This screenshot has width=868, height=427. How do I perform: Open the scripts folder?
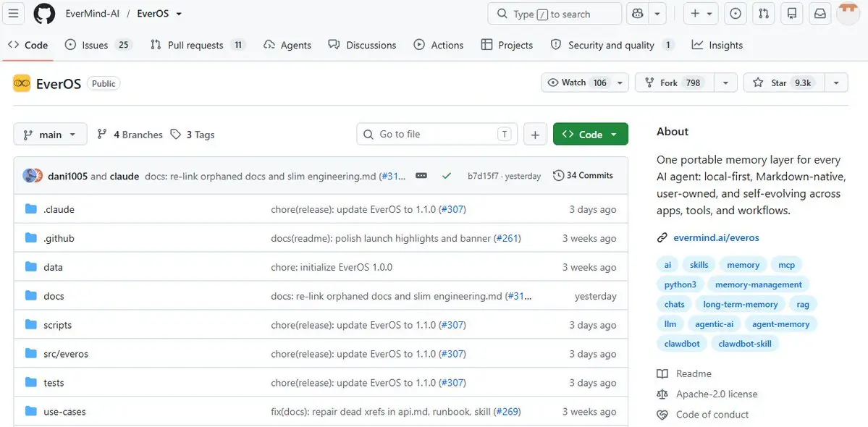pyautogui.click(x=58, y=325)
